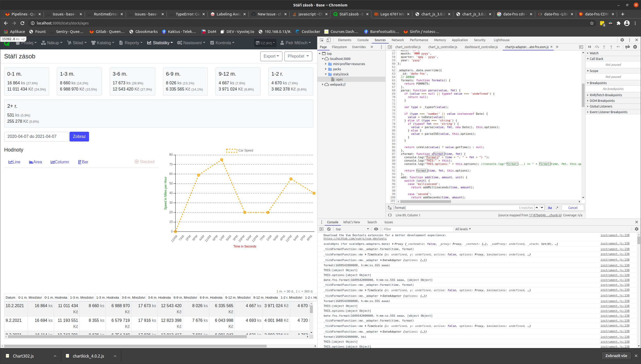The height and width of the screenshot is (364, 641).
Task: Enable match case in the search bar
Action: pyautogui.click(x=550, y=208)
